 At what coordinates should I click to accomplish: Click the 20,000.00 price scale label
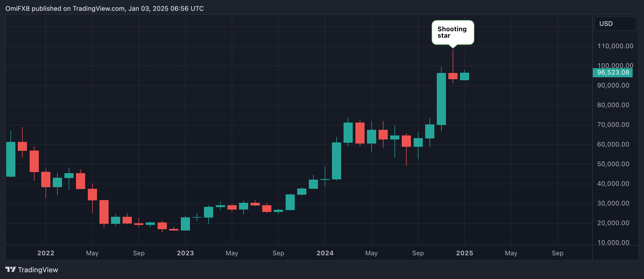(x=613, y=223)
